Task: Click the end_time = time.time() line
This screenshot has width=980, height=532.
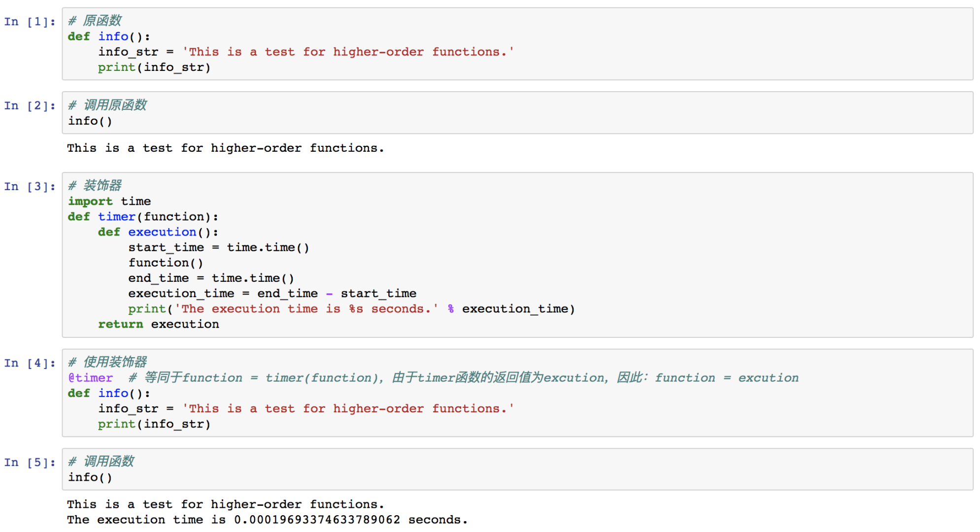Action: pyautogui.click(x=211, y=278)
